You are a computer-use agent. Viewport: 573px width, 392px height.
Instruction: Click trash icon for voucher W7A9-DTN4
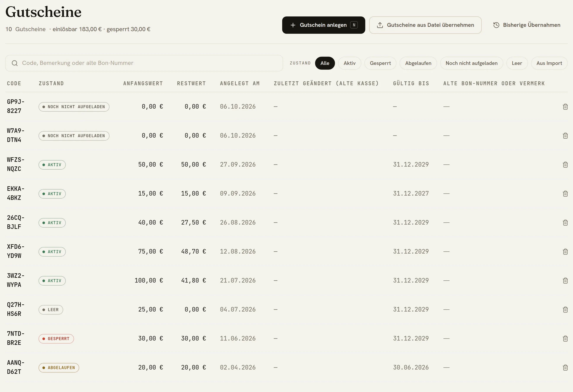pyautogui.click(x=565, y=136)
